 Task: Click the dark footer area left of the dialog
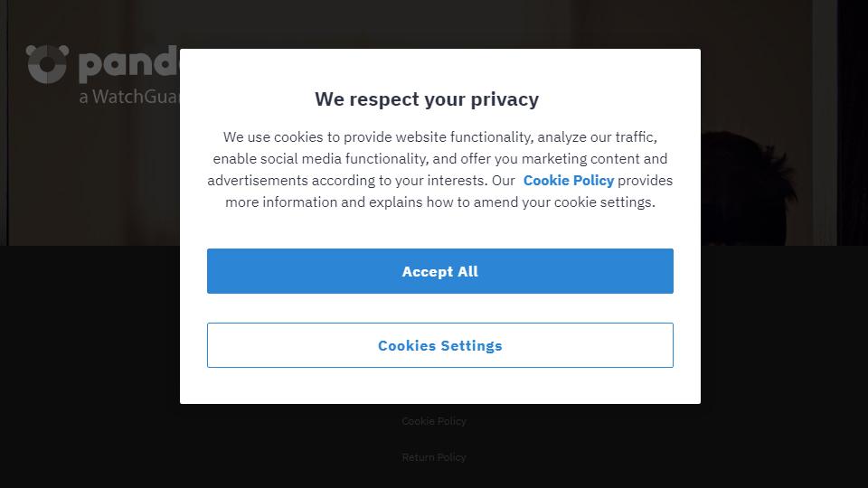(90, 365)
